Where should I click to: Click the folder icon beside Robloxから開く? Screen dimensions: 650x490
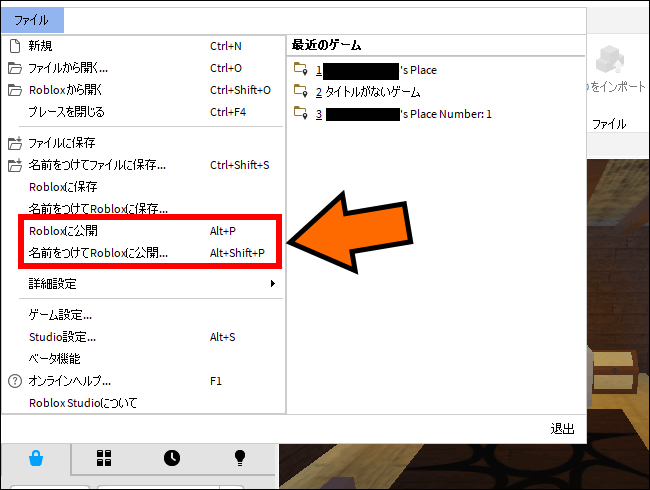[x=15, y=90]
